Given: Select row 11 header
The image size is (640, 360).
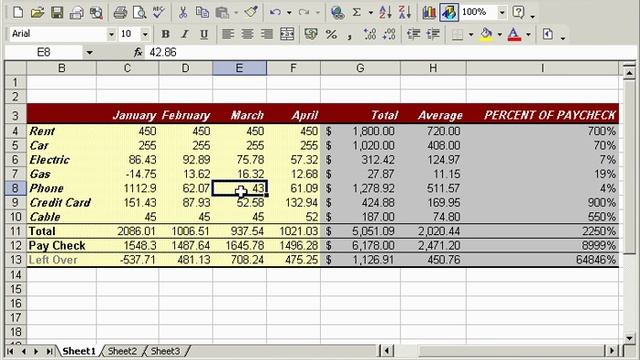Looking at the screenshot, I should tap(16, 231).
